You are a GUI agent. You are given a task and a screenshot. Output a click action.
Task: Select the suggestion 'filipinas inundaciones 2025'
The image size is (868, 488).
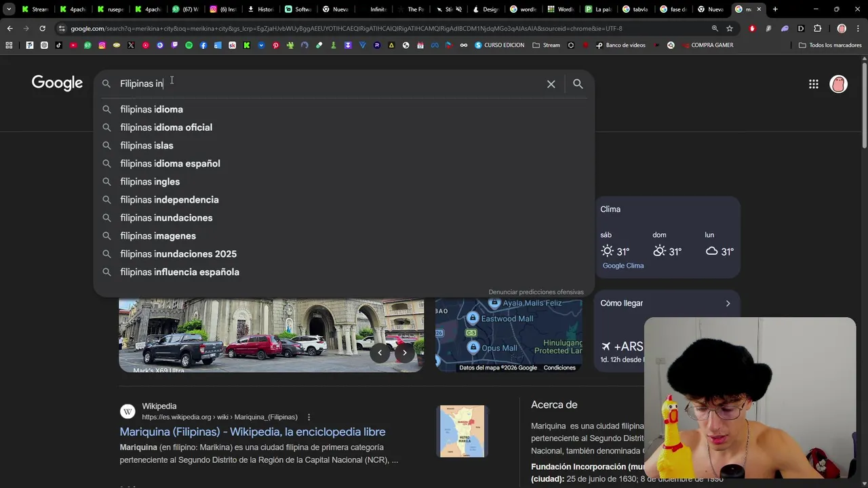(x=344, y=253)
